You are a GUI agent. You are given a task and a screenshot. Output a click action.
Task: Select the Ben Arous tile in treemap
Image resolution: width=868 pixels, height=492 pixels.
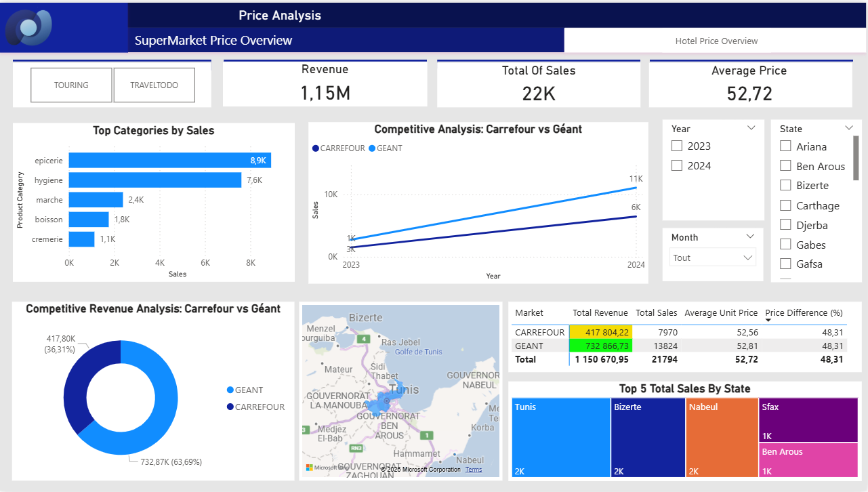click(x=808, y=461)
